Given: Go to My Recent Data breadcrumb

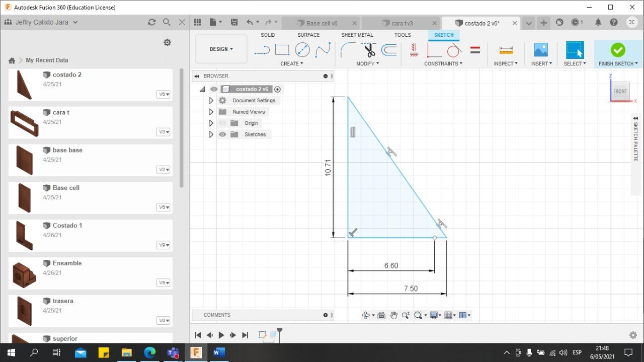Looking at the screenshot, I should coord(47,60).
